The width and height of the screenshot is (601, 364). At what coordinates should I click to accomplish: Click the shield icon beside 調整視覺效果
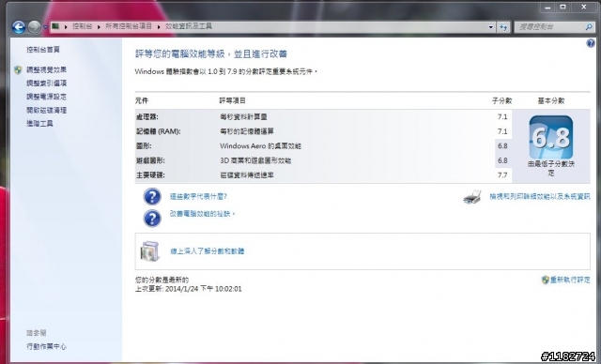pyautogui.click(x=18, y=69)
